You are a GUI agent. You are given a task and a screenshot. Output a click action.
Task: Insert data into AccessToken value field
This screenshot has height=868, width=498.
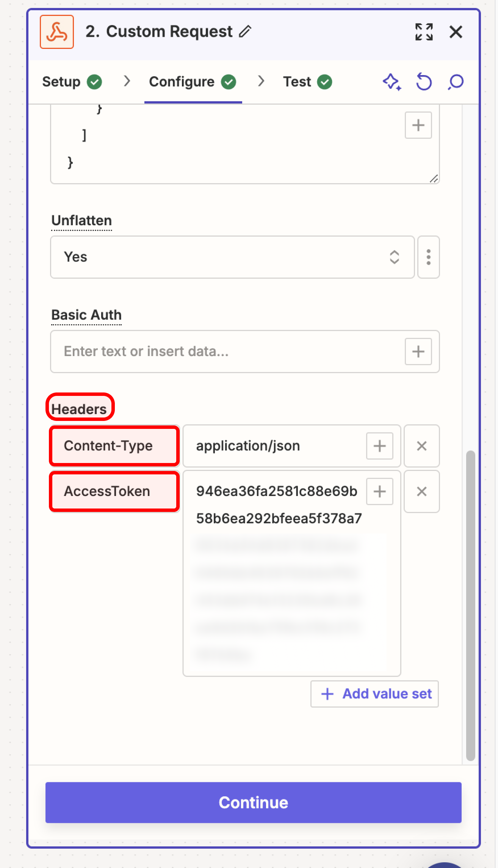click(379, 491)
